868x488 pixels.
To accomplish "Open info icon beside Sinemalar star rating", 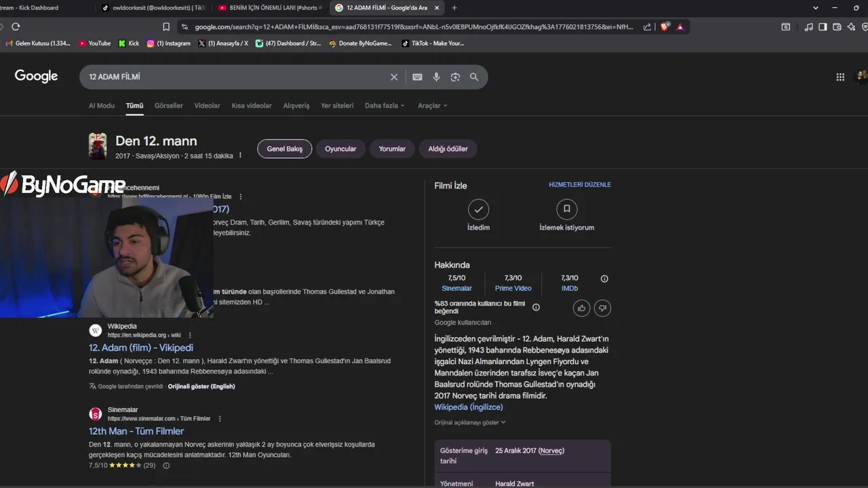I will [166, 466].
